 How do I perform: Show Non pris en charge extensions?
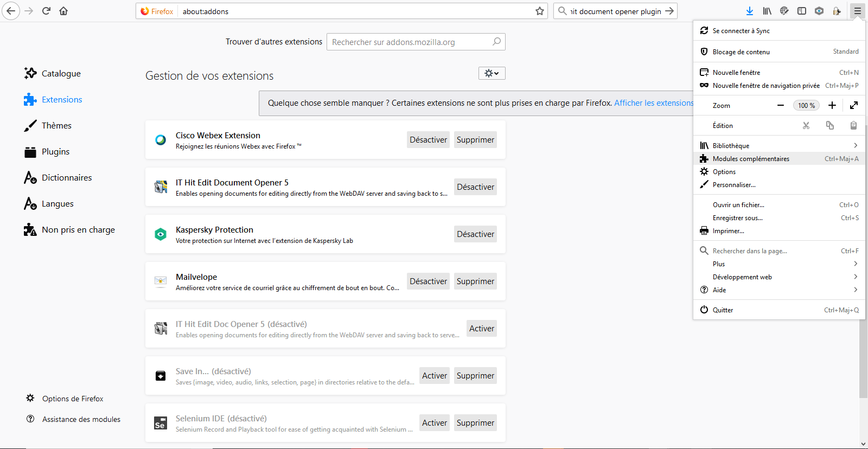point(69,229)
